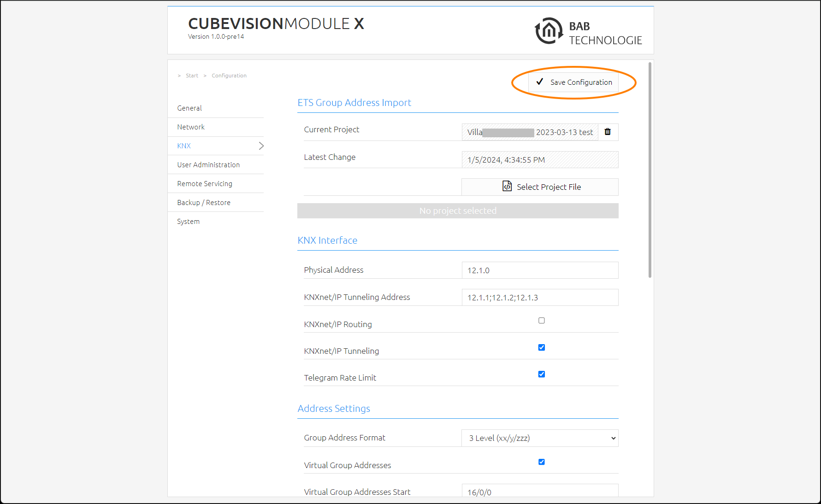This screenshot has width=821, height=504.
Task: Click the Latest Change date field
Action: click(540, 160)
